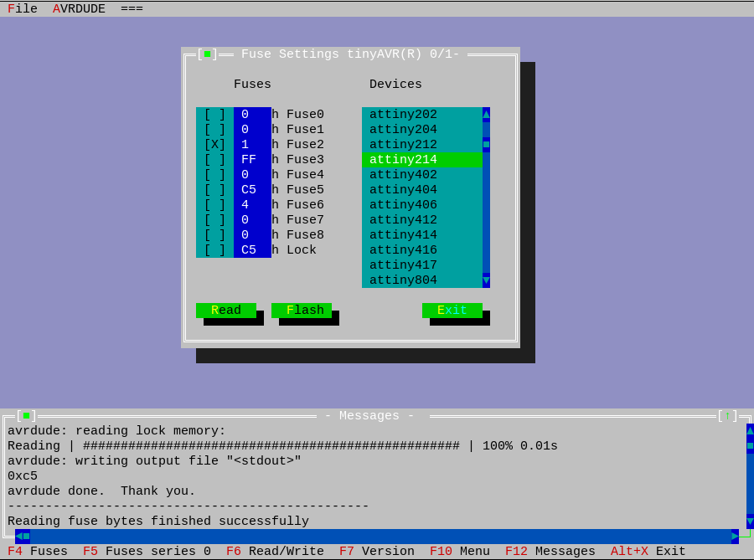This screenshot has height=560, width=754.
Task: Click F10 Menu in status bar
Action: tap(460, 551)
